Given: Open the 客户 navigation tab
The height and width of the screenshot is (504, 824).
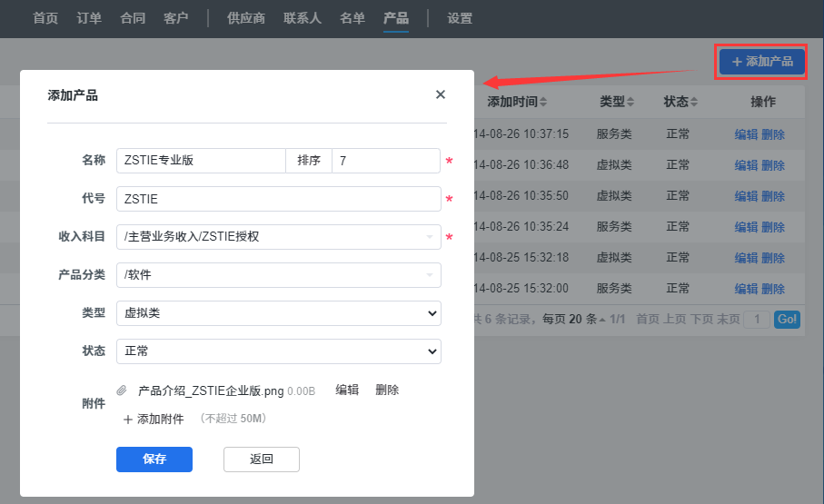Looking at the screenshot, I should pos(176,18).
